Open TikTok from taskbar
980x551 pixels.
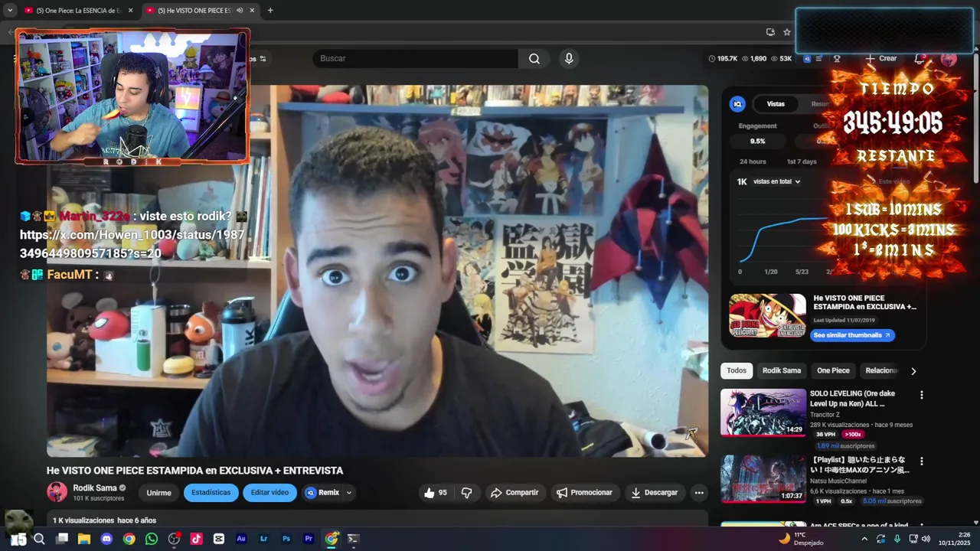196,539
